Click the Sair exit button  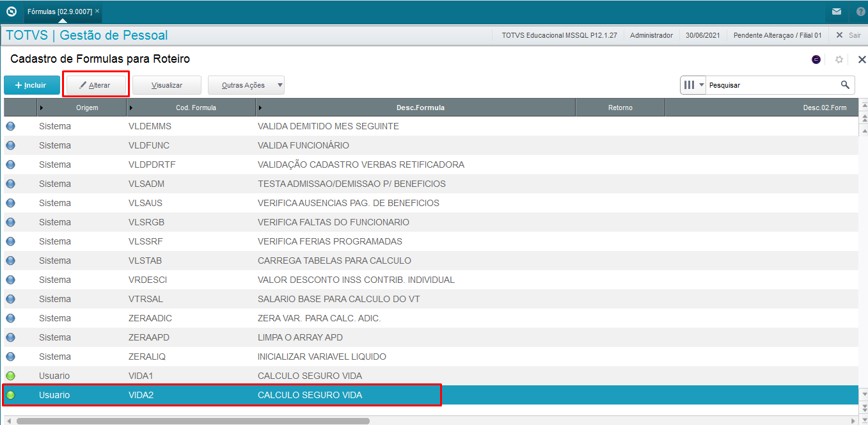(x=849, y=35)
